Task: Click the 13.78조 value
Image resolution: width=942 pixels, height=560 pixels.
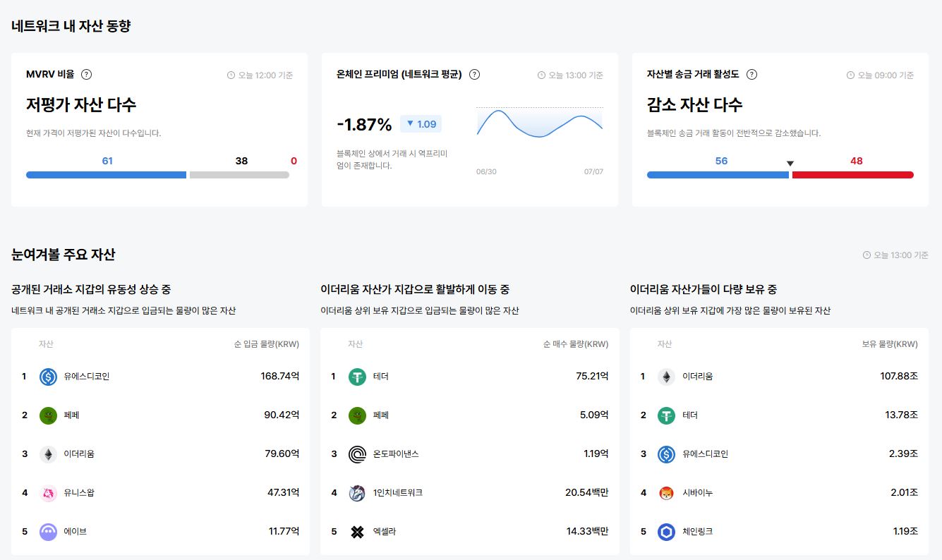Action: point(902,415)
